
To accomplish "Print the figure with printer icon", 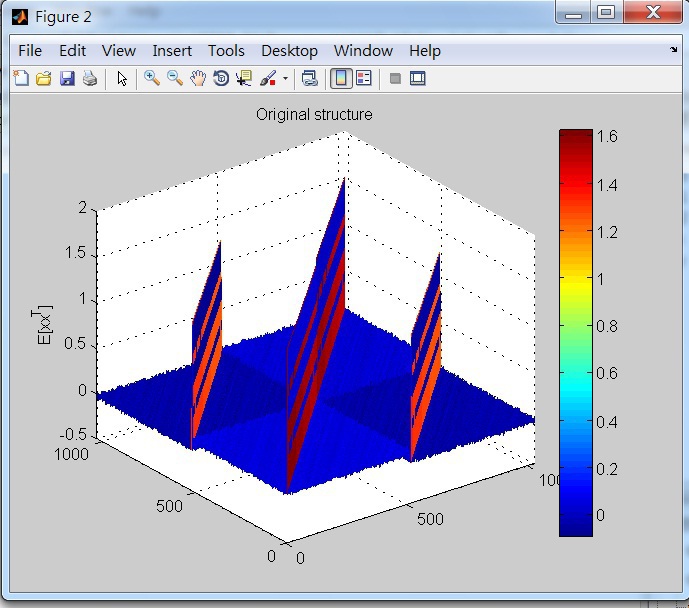I will click(90, 78).
